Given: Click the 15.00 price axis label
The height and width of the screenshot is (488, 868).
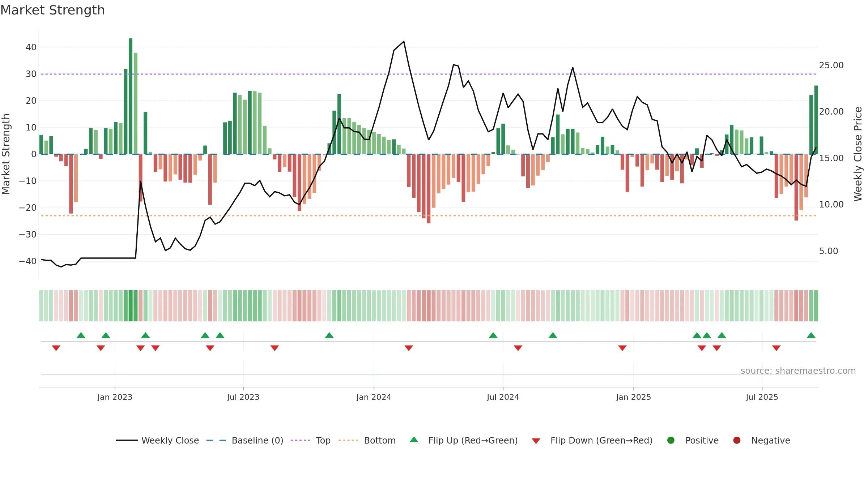Looking at the screenshot, I should coord(831,158).
